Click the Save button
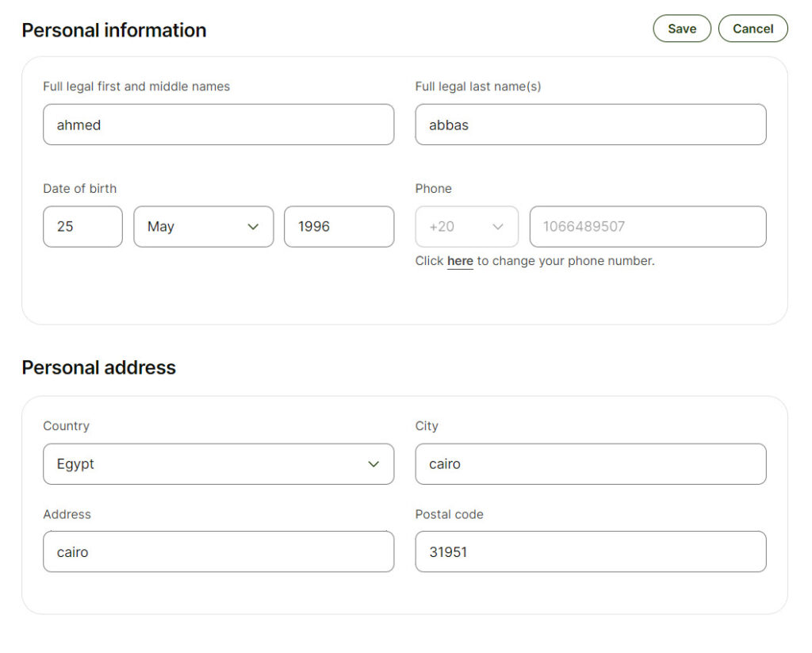The image size is (812, 653). point(681,29)
